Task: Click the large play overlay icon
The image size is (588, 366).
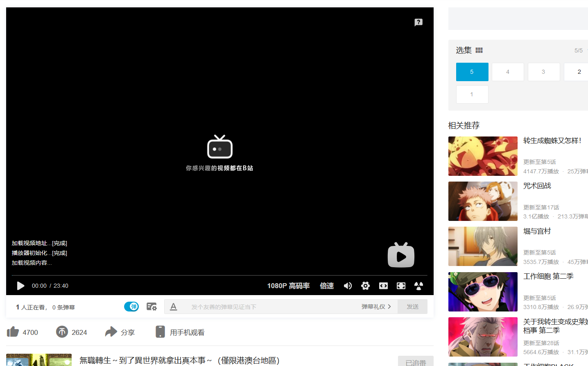Action: pyautogui.click(x=401, y=255)
